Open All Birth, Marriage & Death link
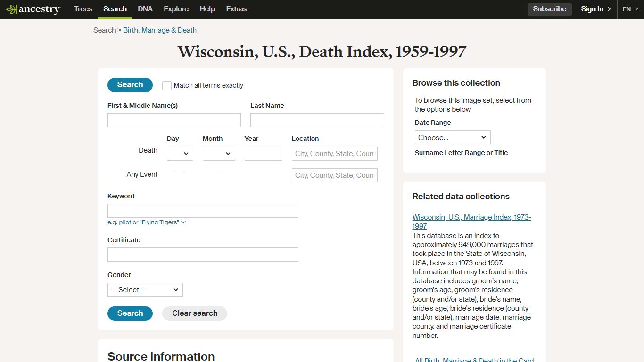Image resolution: width=644 pixels, height=362 pixels. 474,360
